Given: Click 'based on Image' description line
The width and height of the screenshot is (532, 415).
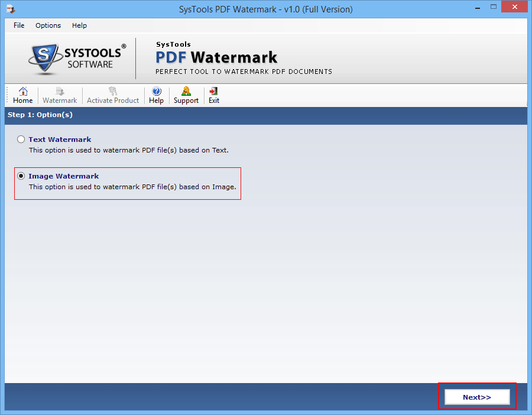Looking at the screenshot, I should pyautogui.click(x=132, y=187).
